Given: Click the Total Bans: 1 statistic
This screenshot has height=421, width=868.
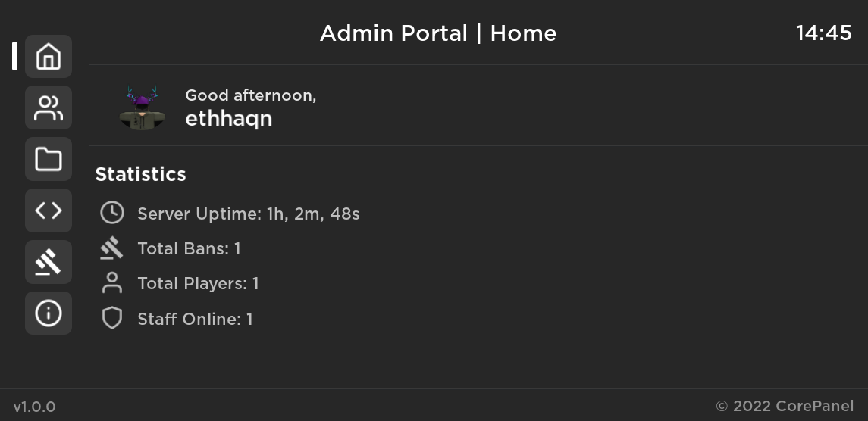Looking at the screenshot, I should click(190, 249).
